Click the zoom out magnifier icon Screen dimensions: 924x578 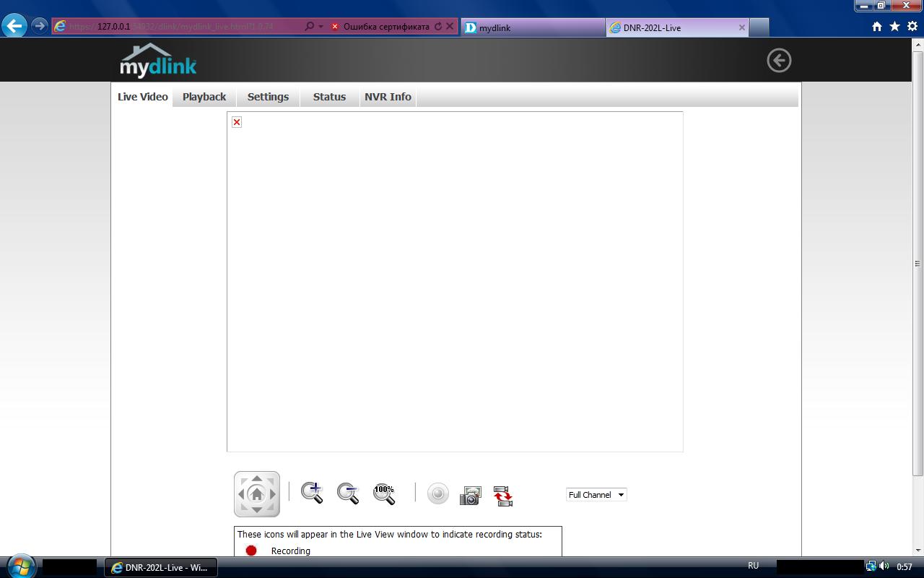[348, 493]
